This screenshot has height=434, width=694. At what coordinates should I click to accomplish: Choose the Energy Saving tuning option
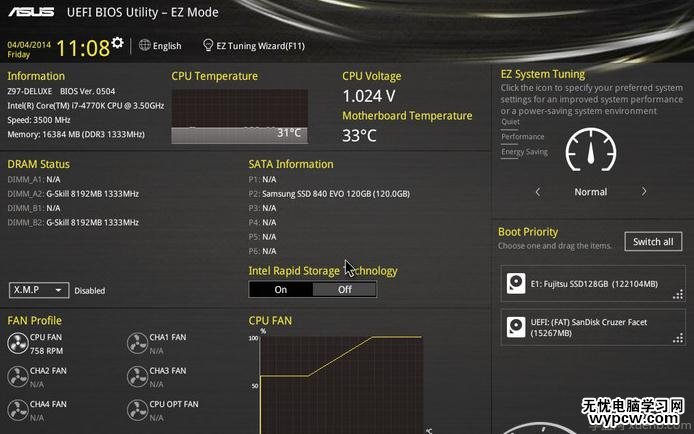[x=524, y=152]
